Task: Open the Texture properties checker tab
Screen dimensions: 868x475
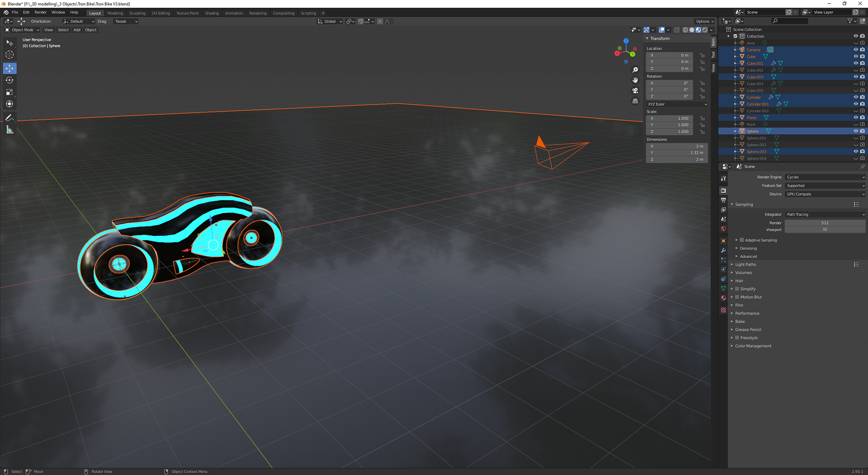Action: click(x=723, y=310)
